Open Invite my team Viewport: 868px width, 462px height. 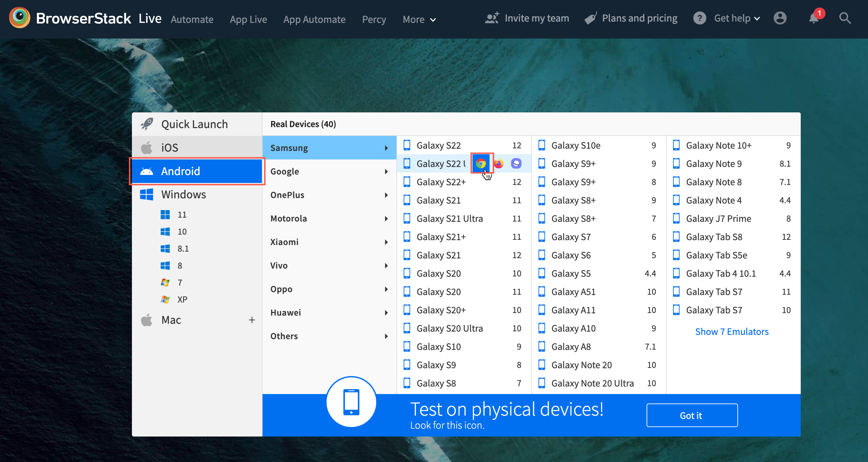(527, 18)
